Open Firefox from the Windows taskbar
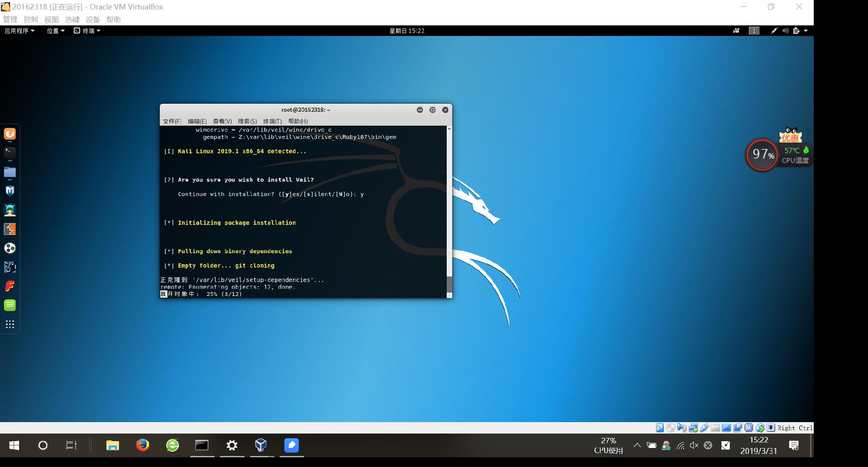Viewport: 868px width, 467px height. [x=142, y=445]
